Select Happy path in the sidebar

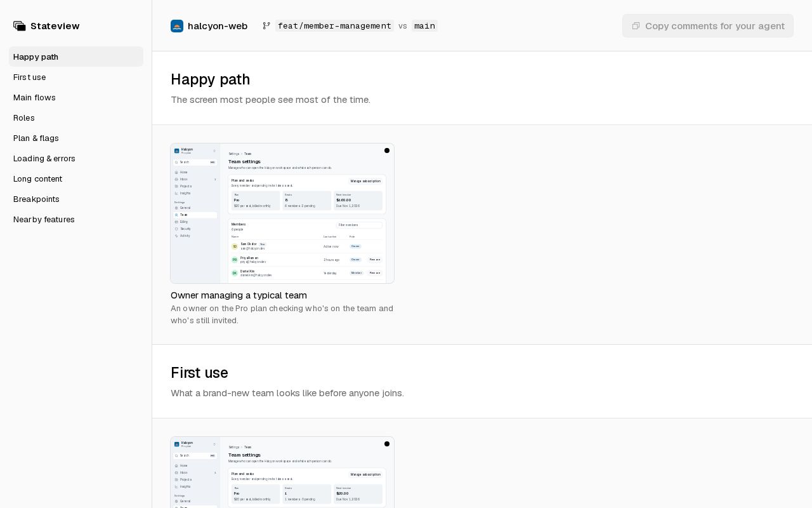(x=76, y=57)
